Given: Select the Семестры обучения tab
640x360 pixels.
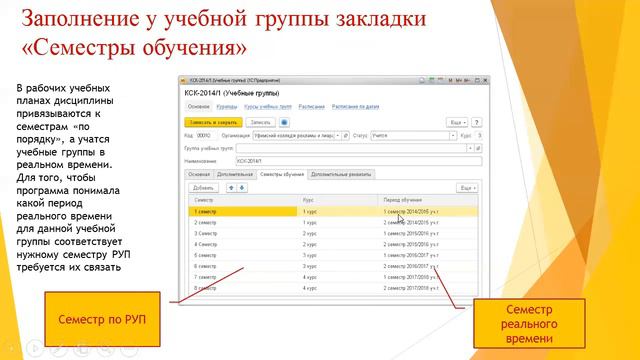Looking at the screenshot, I should pos(282,174).
